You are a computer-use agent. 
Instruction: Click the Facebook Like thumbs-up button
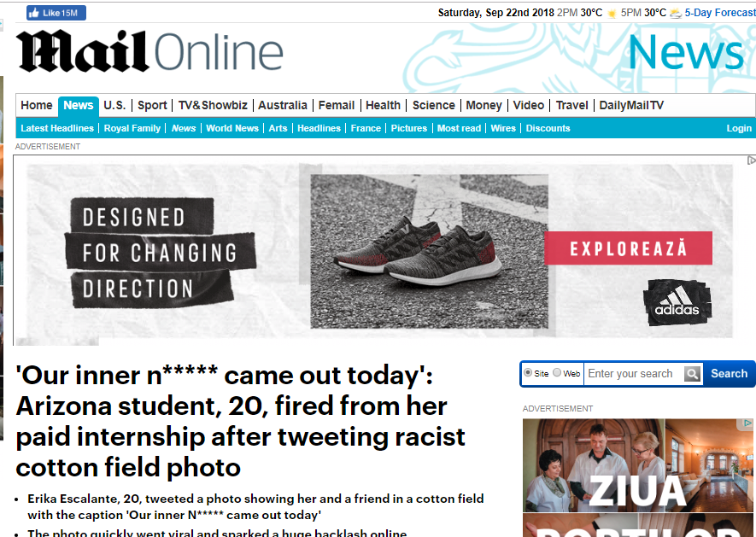click(x=56, y=13)
